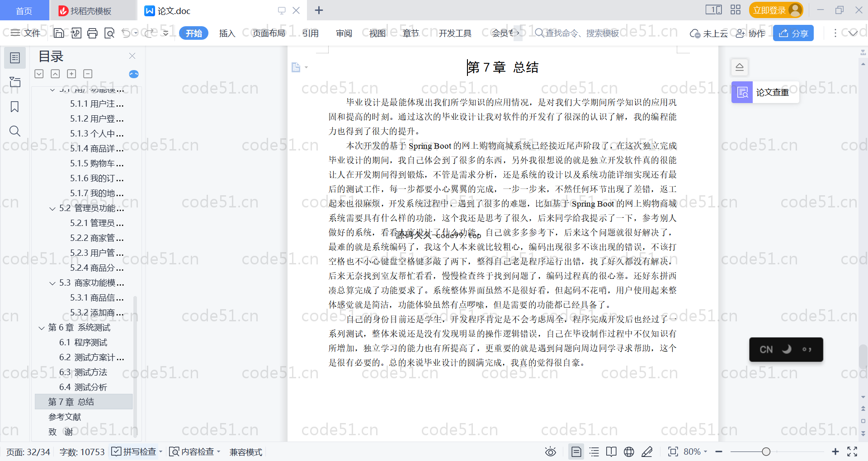Toggle 内容检查 in status bar
Image resolution: width=868 pixels, height=461 pixels.
(194, 452)
